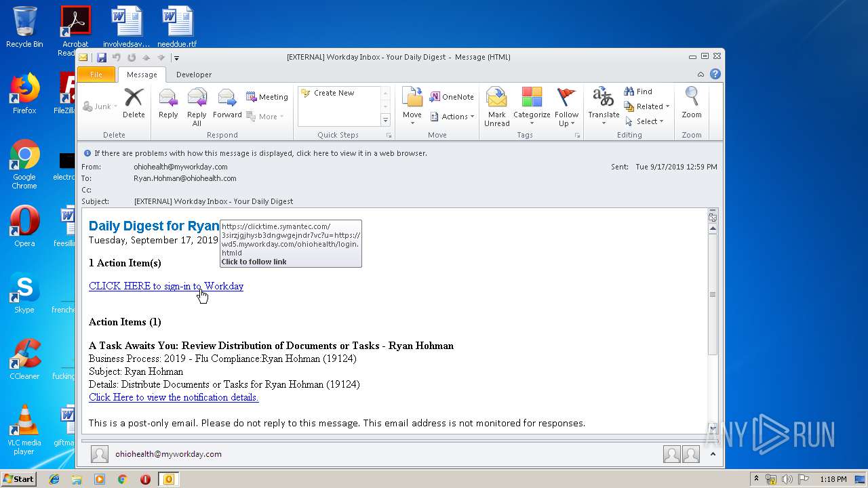868x488 pixels.
Task: Click the volume icon in system tray
Action: [x=787, y=479]
